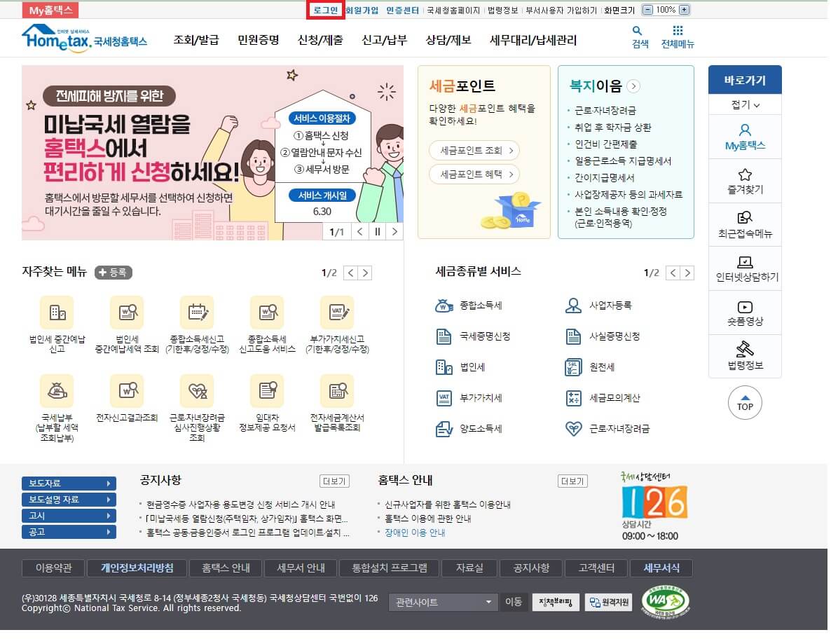Click the main banner image
The height and width of the screenshot is (644, 838).
[x=212, y=153]
